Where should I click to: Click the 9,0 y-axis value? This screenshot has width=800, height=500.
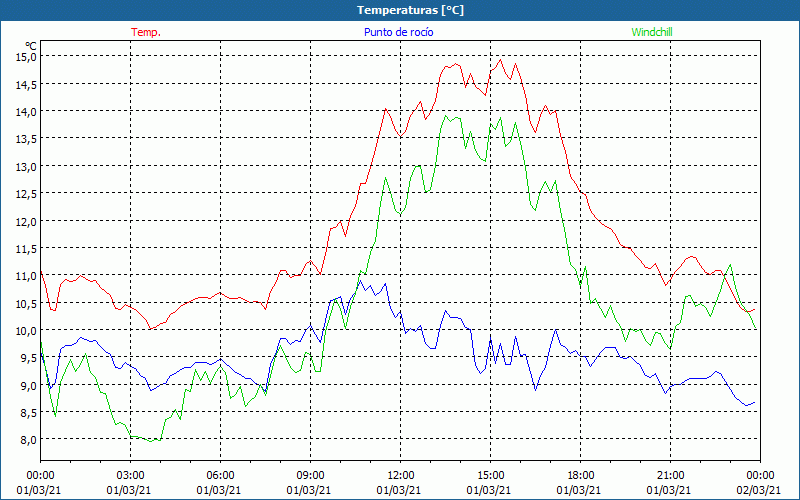click(x=30, y=386)
